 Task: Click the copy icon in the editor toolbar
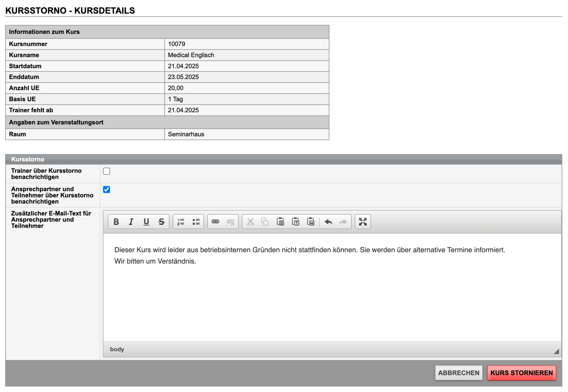pyautogui.click(x=265, y=222)
